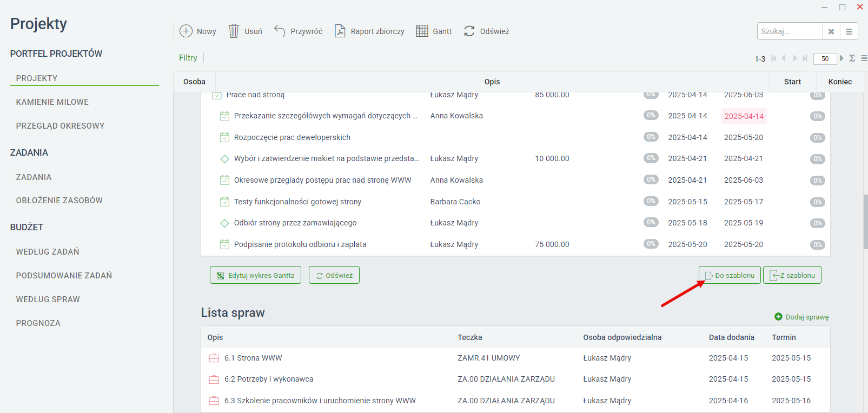This screenshot has height=413, width=868.
Task: Click Osoba odpowiedzialna column header
Action: click(622, 337)
